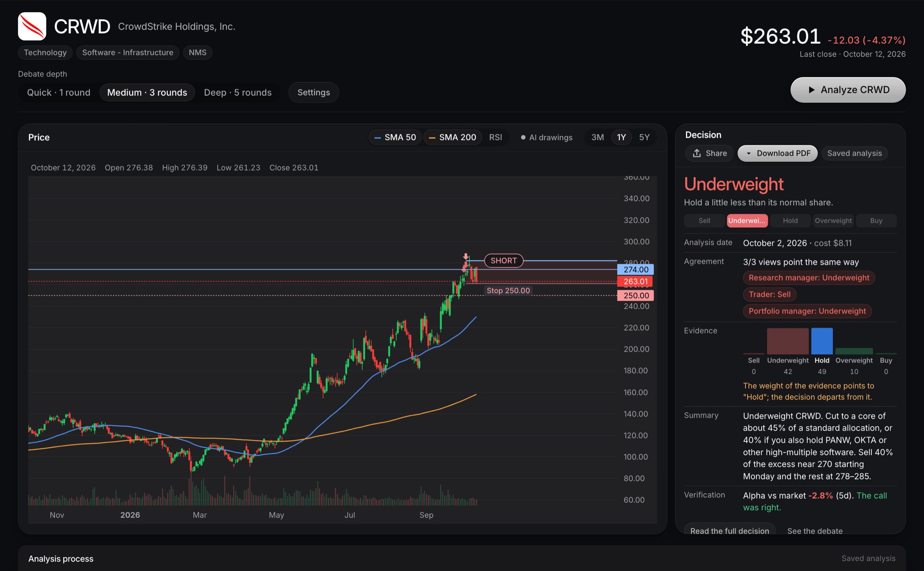Click the Stop 250.00 chart label
This screenshot has height=571, width=924.
click(x=508, y=291)
